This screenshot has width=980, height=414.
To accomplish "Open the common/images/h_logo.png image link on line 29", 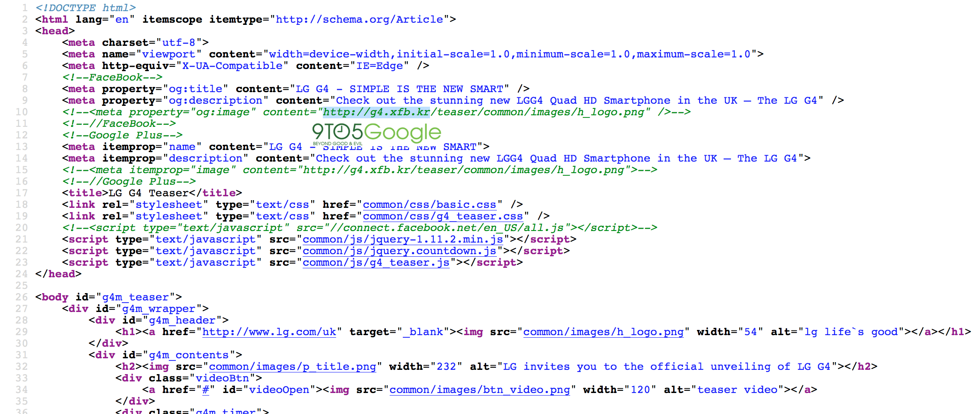I will tap(604, 332).
